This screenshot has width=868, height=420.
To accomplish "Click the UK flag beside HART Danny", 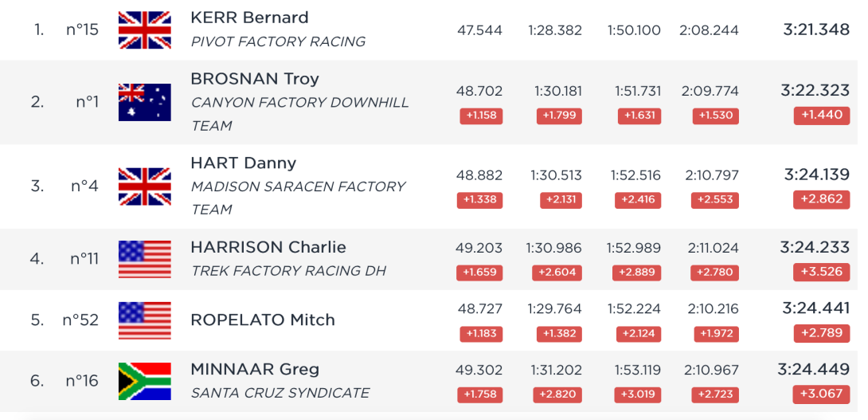I will click(x=144, y=186).
